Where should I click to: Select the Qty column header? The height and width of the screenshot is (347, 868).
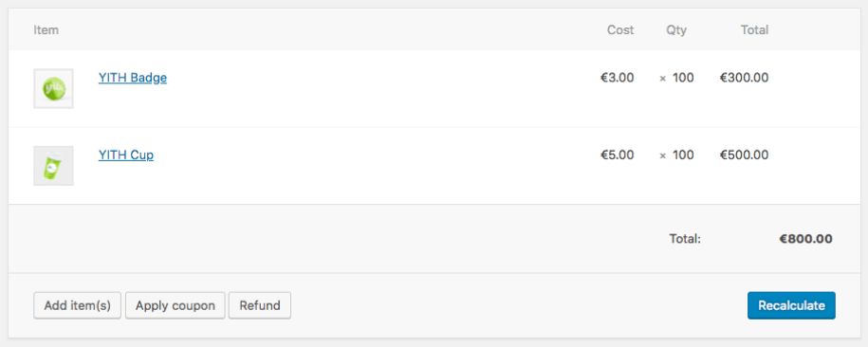676,30
